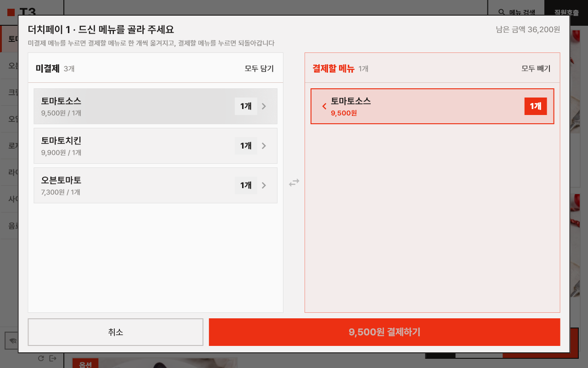This screenshot has height=368, width=588.
Task: Click the magnifier icon beside 메뉴 검색
Action: pyautogui.click(x=502, y=12)
